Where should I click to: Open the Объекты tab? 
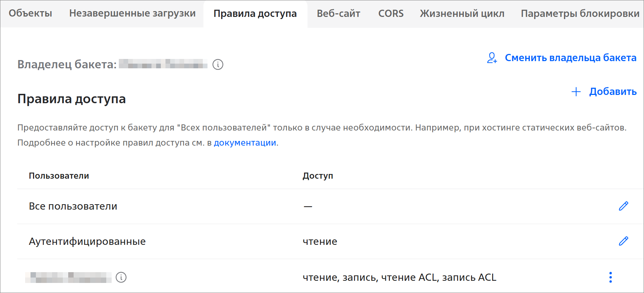[x=31, y=13]
